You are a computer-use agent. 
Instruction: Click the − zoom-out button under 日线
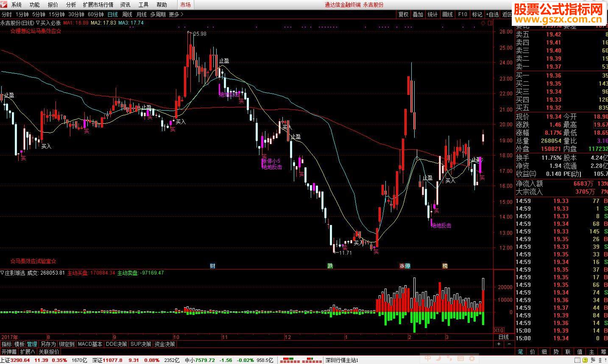pyautogui.click(x=509, y=344)
